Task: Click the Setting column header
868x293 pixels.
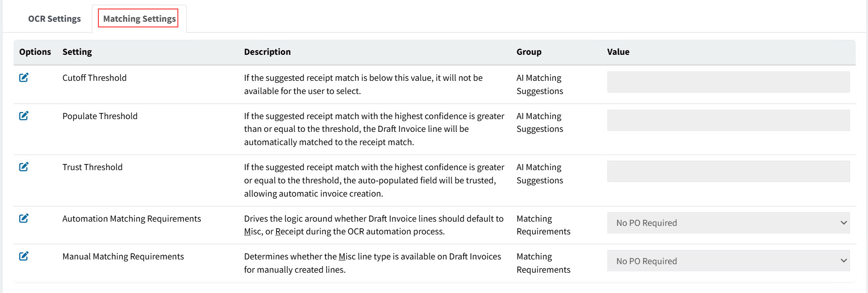Action: [x=77, y=52]
